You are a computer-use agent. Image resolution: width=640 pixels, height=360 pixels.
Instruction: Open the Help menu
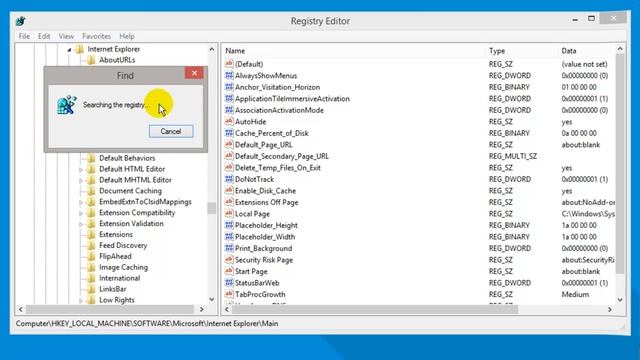(x=127, y=36)
